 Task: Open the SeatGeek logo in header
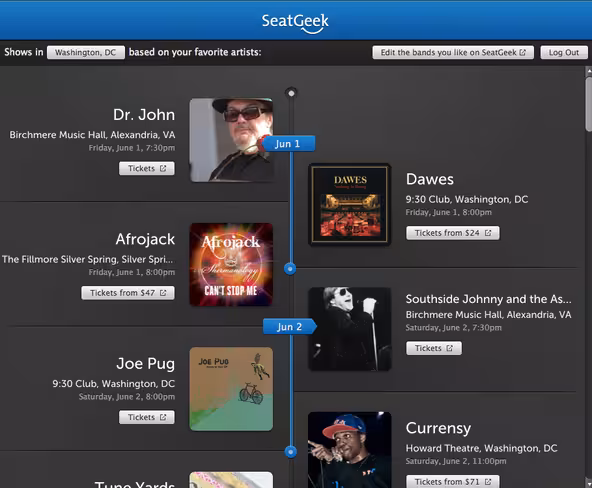click(x=295, y=22)
